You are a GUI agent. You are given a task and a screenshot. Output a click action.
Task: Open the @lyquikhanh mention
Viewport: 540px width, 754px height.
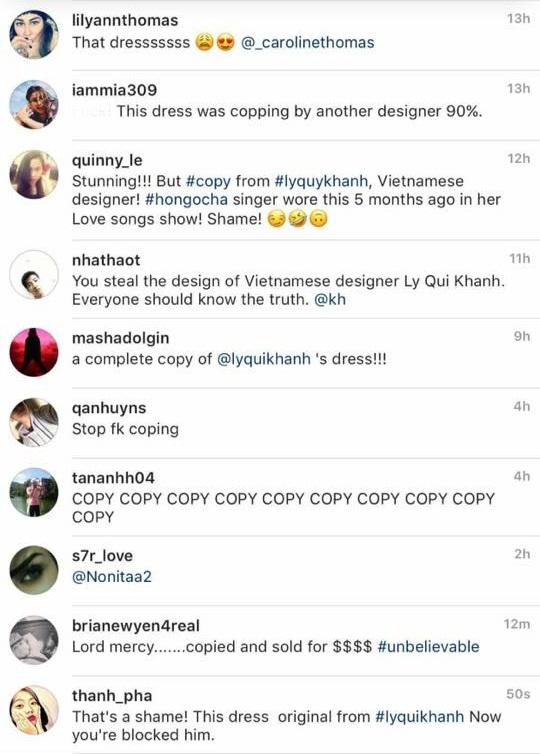(x=264, y=360)
